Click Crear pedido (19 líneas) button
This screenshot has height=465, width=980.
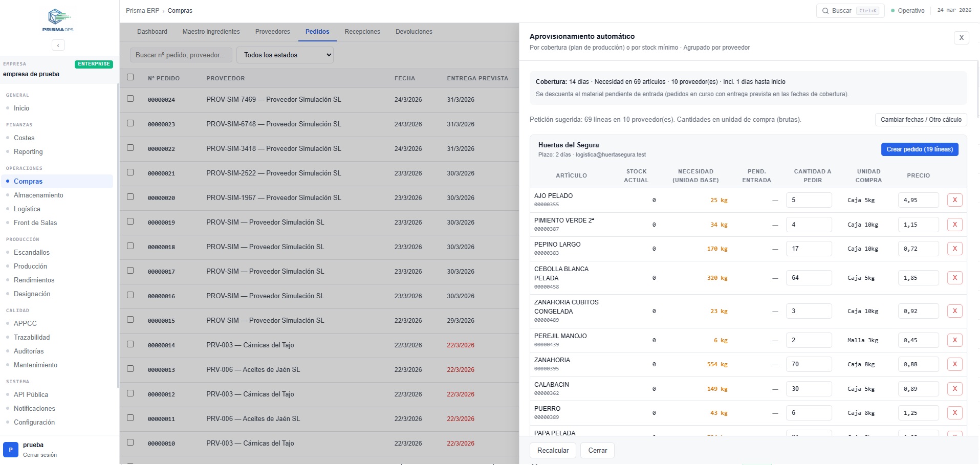point(919,149)
